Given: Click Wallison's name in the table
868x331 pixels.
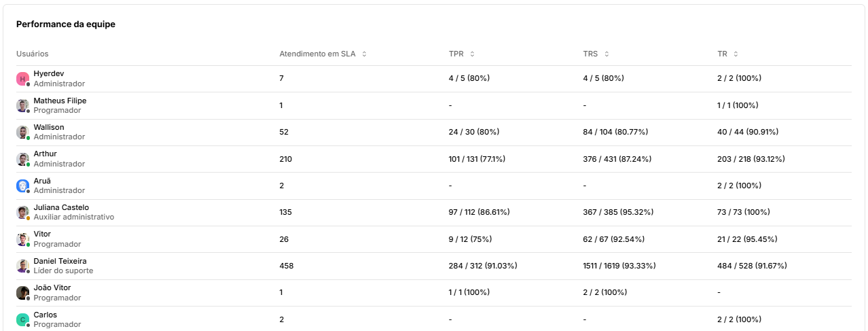Looking at the screenshot, I should click(49, 127).
